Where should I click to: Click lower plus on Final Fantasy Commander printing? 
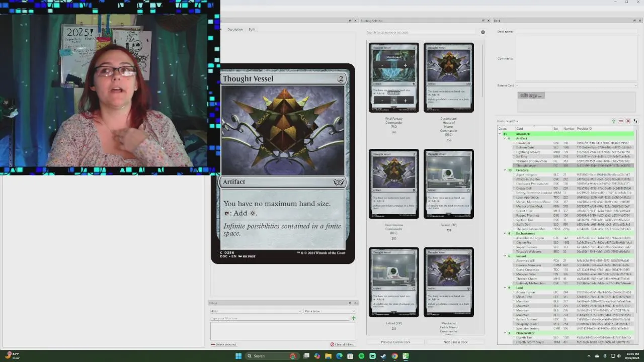click(405, 101)
